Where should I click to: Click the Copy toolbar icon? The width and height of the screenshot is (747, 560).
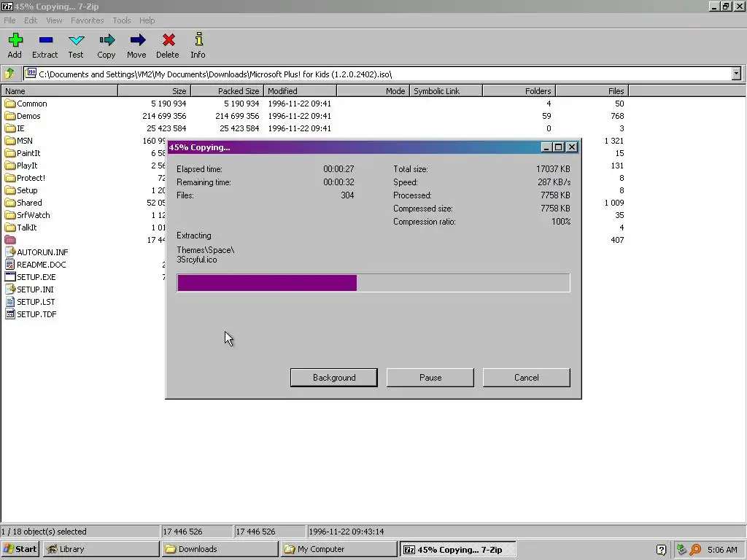pyautogui.click(x=107, y=40)
